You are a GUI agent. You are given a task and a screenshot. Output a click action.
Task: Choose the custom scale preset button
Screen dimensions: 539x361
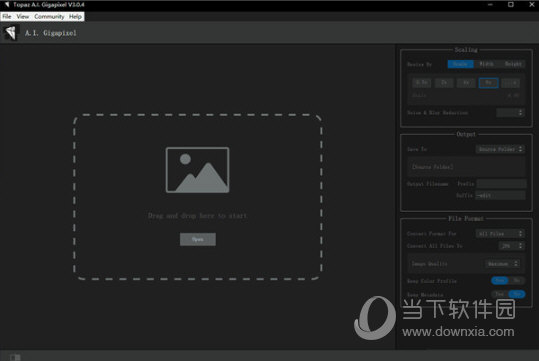(x=510, y=83)
